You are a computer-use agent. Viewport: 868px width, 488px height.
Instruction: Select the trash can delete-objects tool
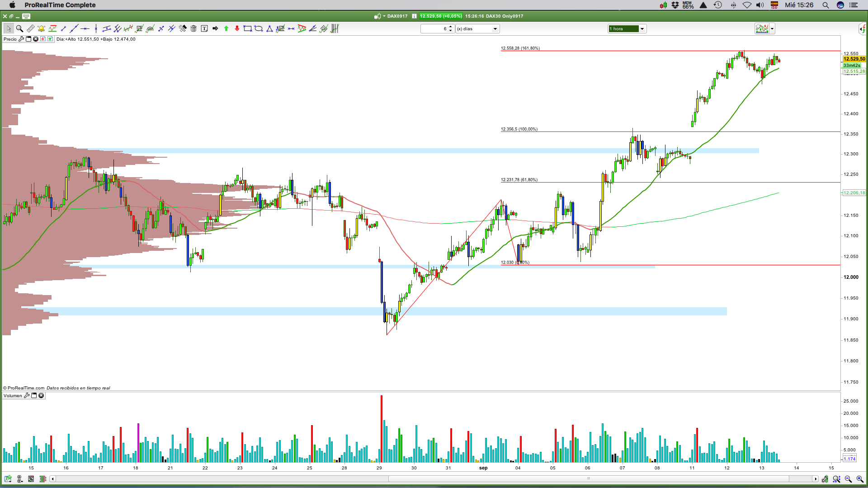click(193, 28)
